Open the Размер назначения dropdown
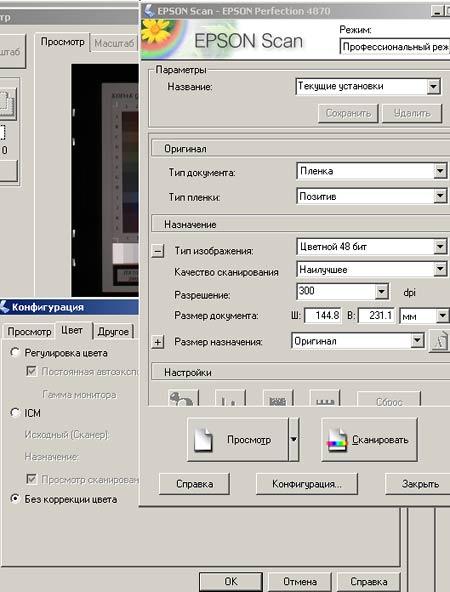This screenshot has height=592, width=450. point(417,341)
